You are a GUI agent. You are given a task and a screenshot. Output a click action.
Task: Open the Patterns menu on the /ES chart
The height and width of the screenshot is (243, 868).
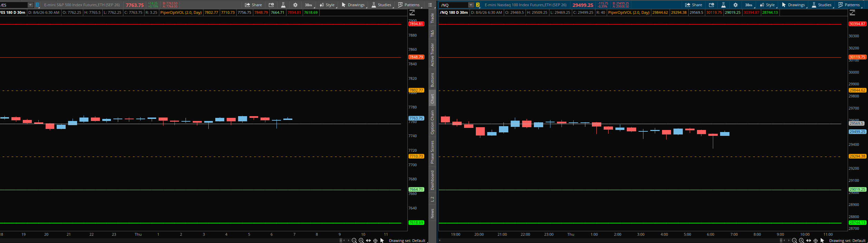point(409,5)
